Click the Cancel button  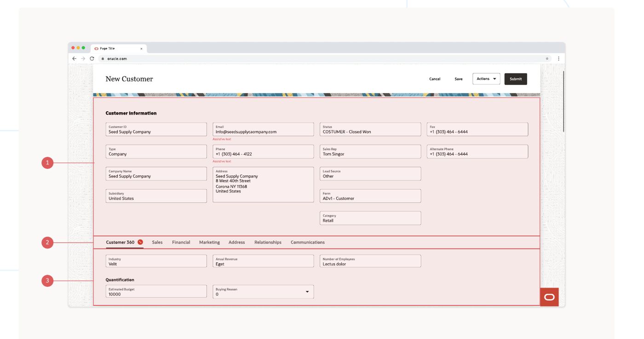pos(435,79)
